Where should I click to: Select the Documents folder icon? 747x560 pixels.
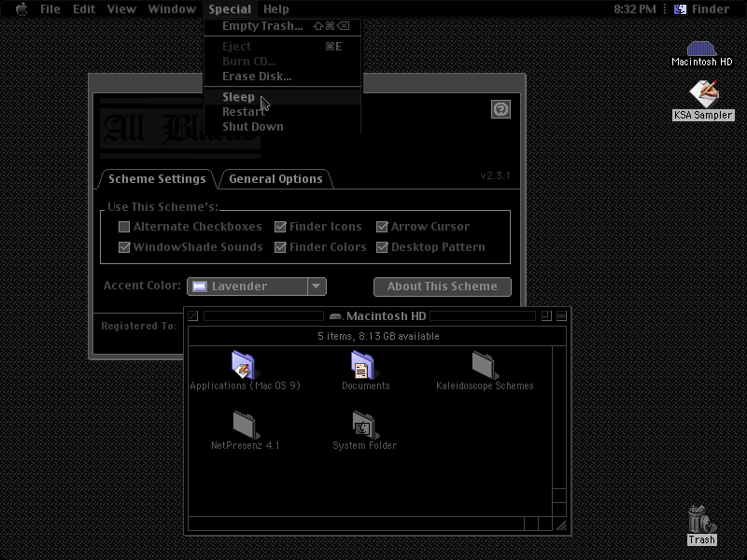click(x=363, y=365)
